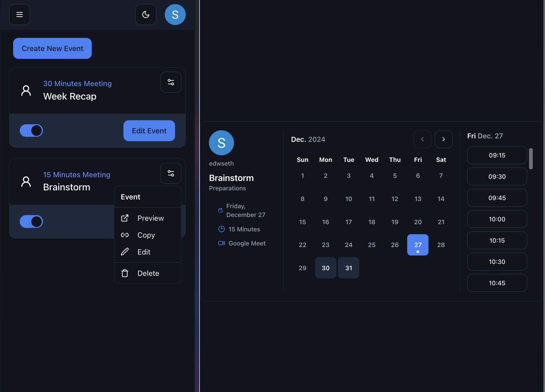
Task: Click the Preview external link icon
Action: coord(125,218)
